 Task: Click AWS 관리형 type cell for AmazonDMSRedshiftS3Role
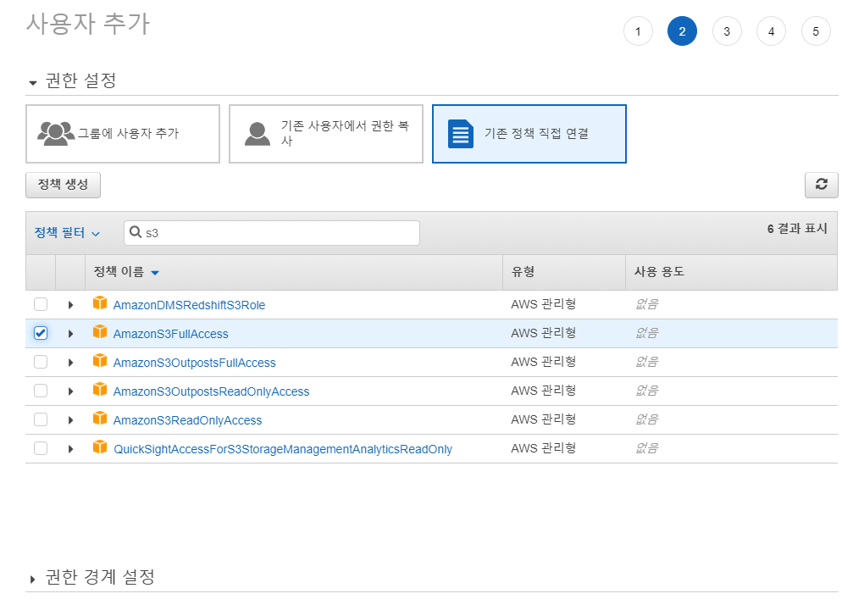(544, 304)
